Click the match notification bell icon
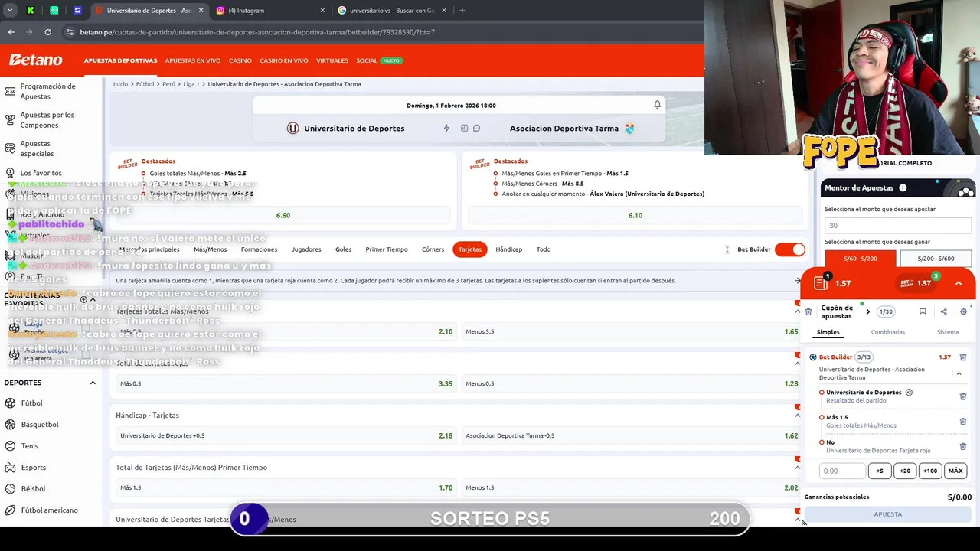980x551 pixels. [x=657, y=105]
